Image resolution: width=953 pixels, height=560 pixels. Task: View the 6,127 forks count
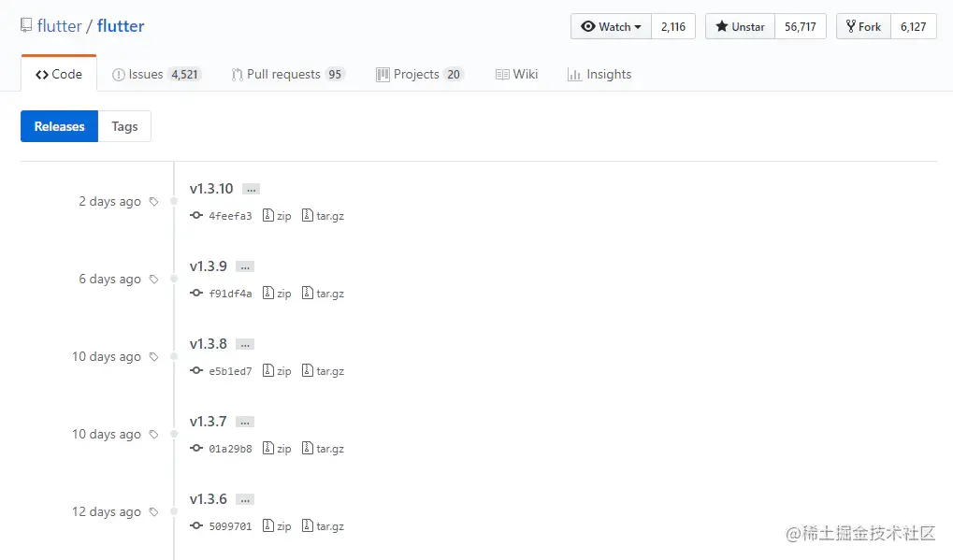[x=913, y=27]
